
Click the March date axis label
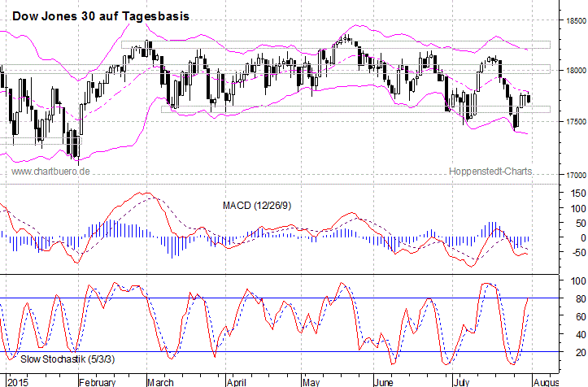(160, 382)
